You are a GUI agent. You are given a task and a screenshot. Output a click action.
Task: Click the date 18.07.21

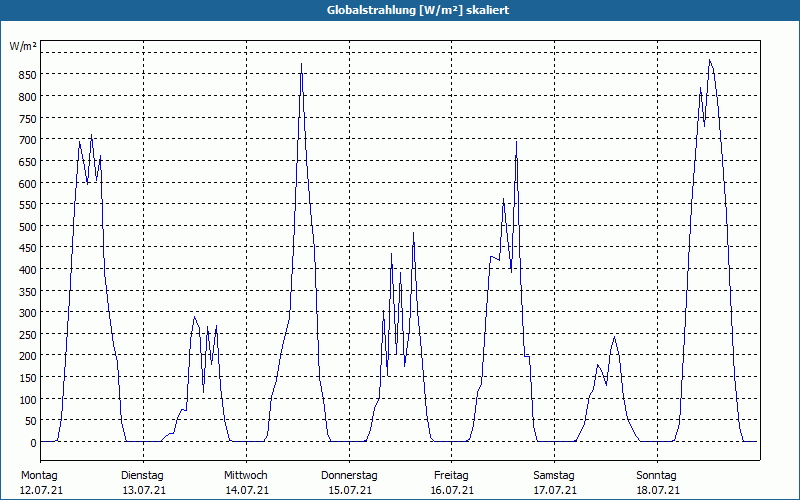[658, 491]
